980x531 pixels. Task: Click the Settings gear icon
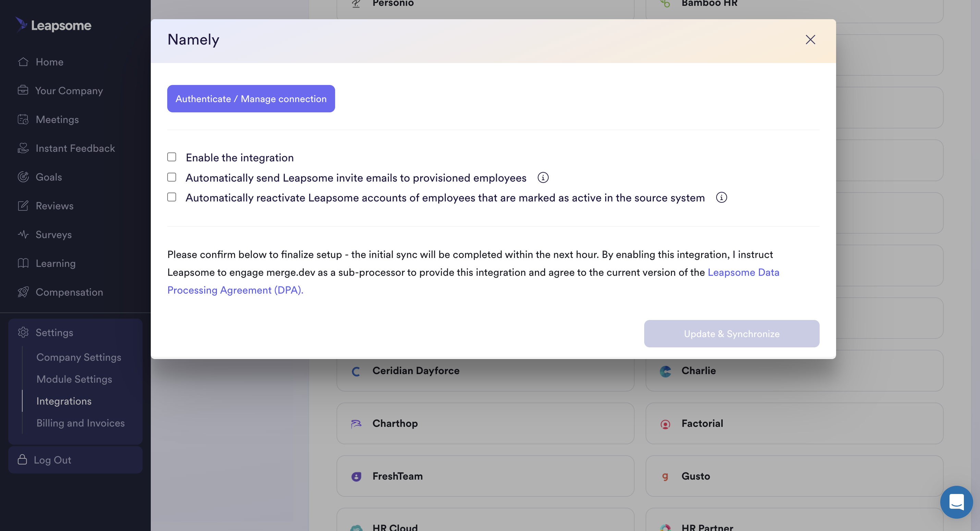coord(23,332)
